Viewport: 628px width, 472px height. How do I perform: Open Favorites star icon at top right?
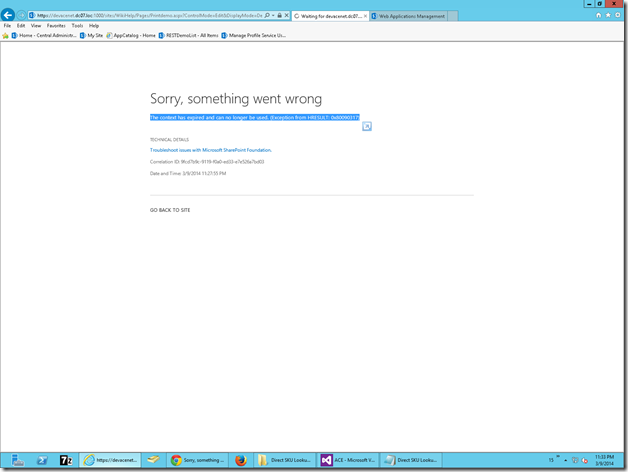pos(608,15)
